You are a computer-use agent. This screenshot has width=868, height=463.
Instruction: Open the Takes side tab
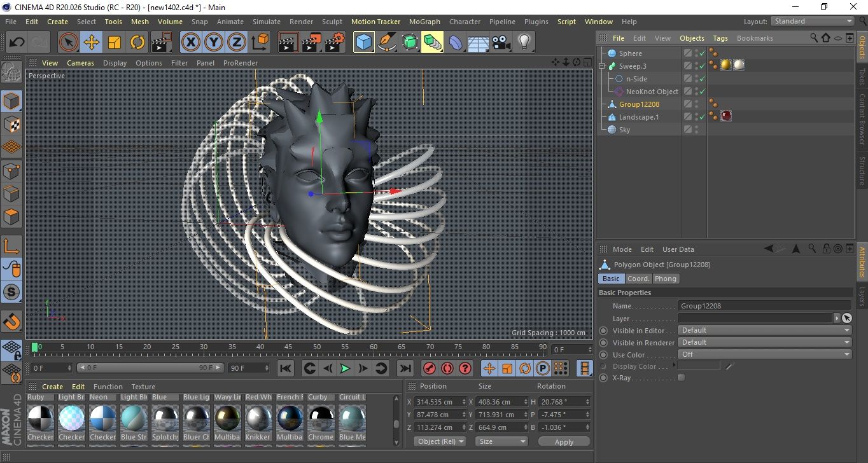point(862,76)
